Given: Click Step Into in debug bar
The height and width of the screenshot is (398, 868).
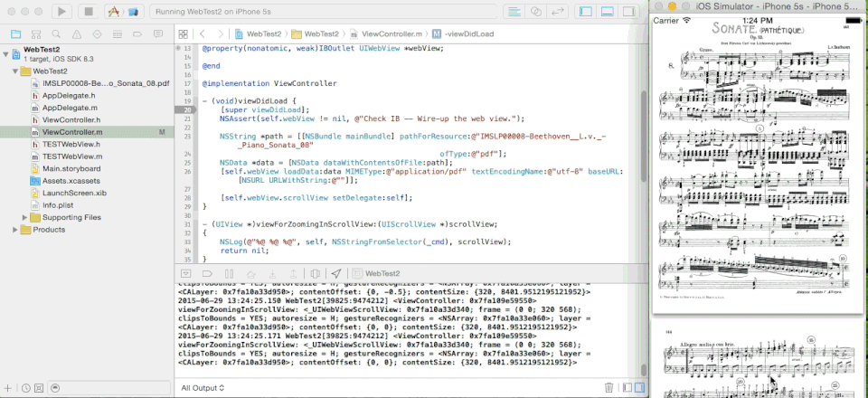Looking at the screenshot, I should coord(272,273).
